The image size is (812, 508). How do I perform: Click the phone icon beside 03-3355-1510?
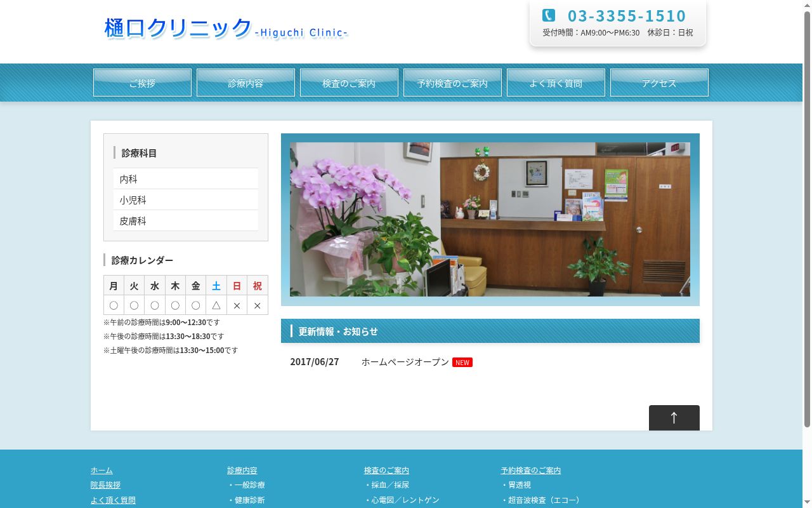tap(549, 15)
